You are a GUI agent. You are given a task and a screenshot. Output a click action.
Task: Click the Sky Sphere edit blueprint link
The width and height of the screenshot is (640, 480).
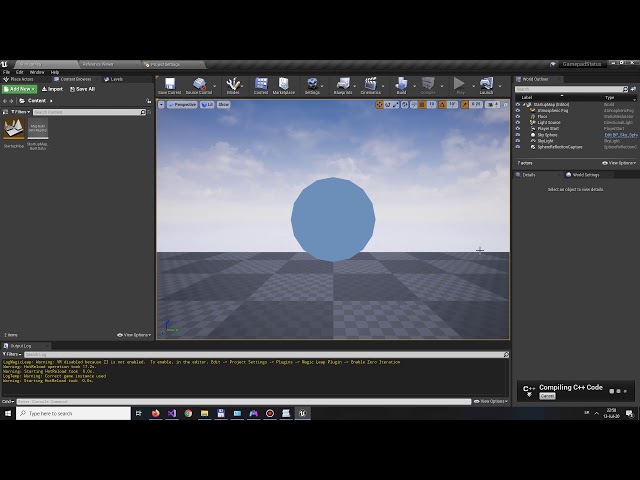coord(620,135)
